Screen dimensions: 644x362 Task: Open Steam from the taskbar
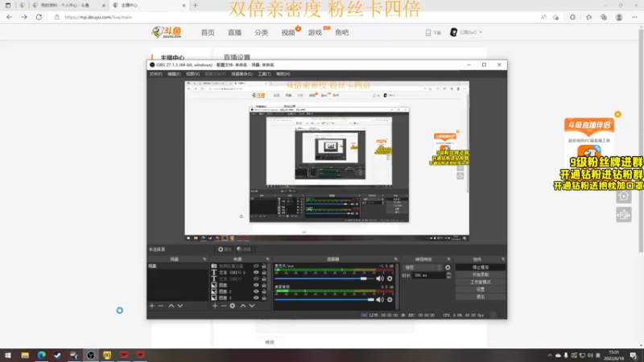[x=58, y=355]
